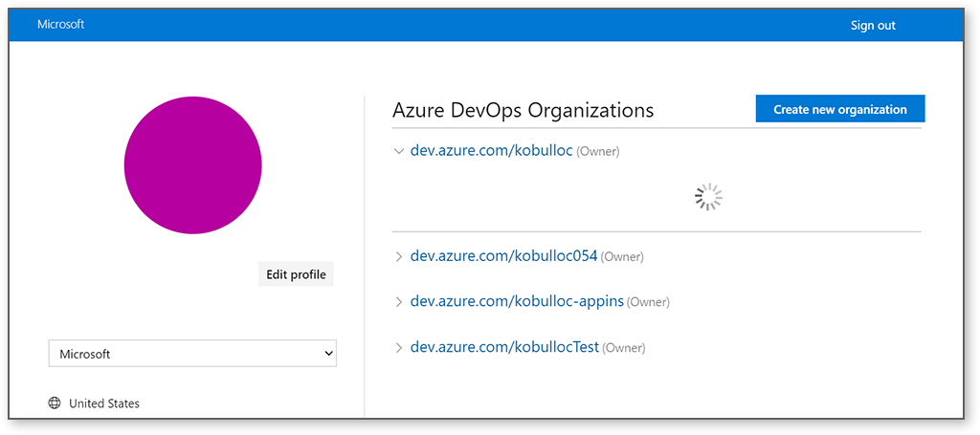Image resolution: width=980 pixels, height=435 pixels.
Task: Click the loading spinner icon
Action: coord(708,197)
